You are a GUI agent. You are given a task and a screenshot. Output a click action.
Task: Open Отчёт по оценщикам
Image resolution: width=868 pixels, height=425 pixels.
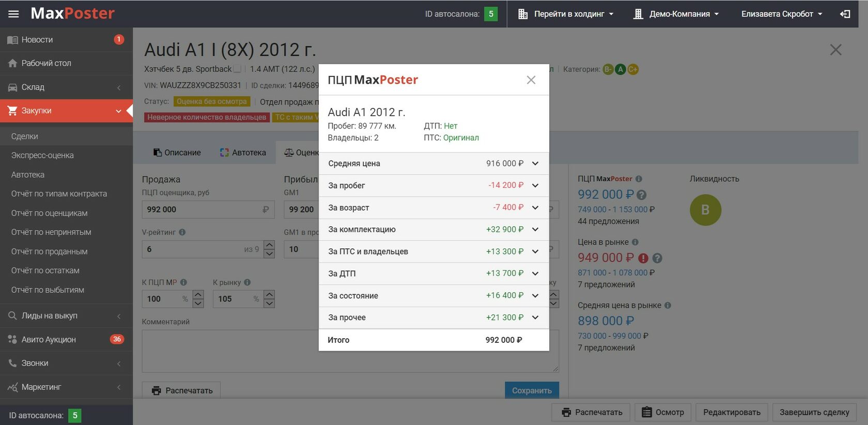coord(50,213)
